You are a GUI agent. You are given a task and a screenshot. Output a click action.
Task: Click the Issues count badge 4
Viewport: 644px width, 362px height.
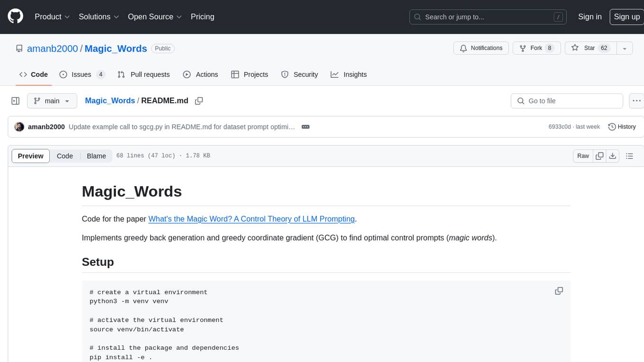100,74
